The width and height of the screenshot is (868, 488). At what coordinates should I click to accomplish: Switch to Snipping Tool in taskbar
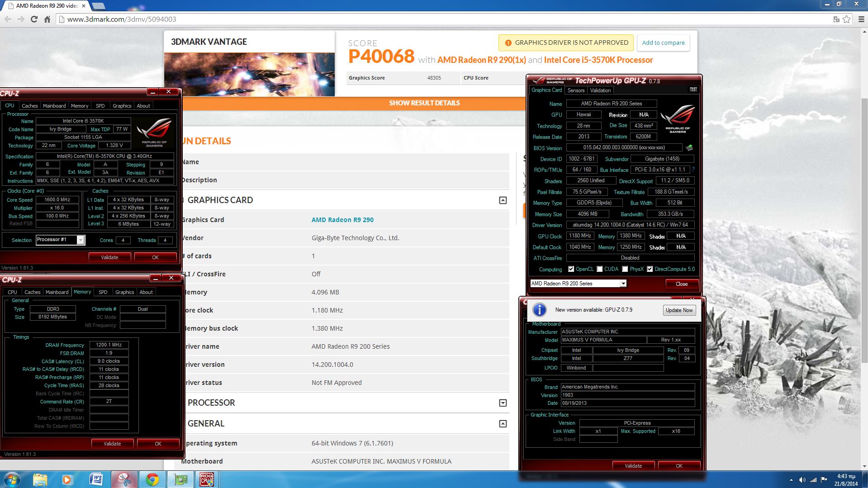coord(124,479)
